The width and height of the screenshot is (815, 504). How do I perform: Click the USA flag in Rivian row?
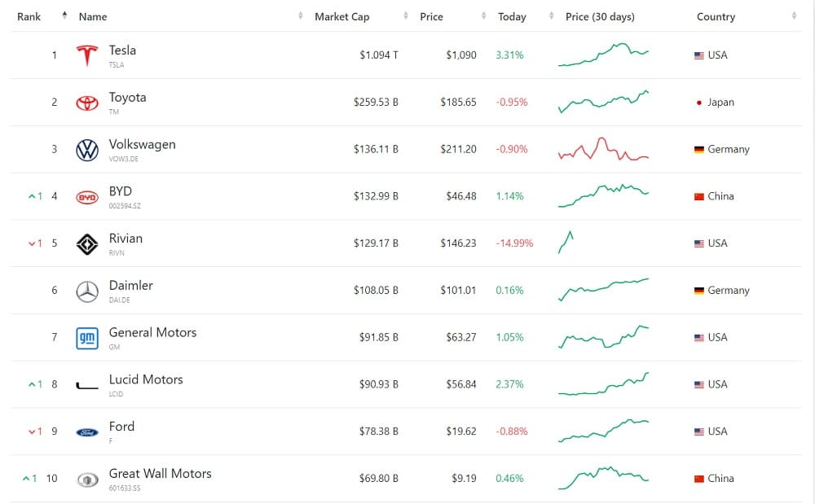pos(699,243)
